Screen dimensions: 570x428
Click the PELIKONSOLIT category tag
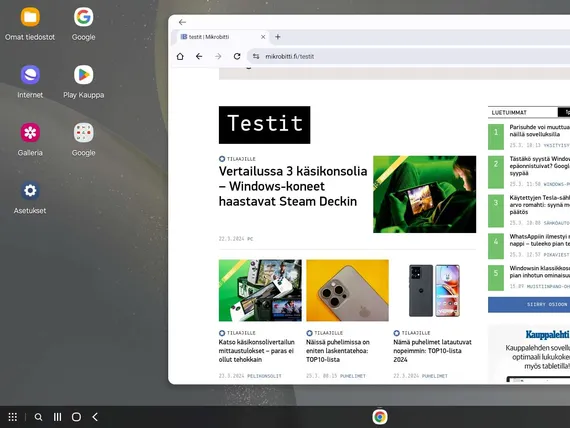(264, 376)
